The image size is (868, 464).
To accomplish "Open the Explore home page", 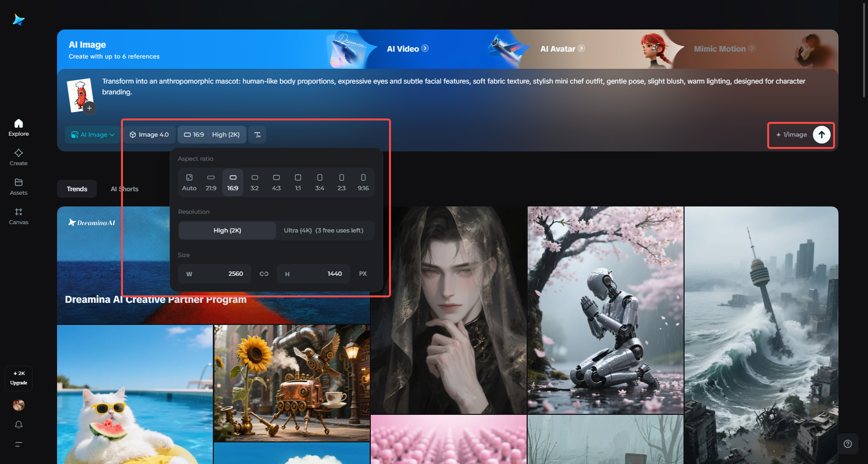I will point(19,127).
